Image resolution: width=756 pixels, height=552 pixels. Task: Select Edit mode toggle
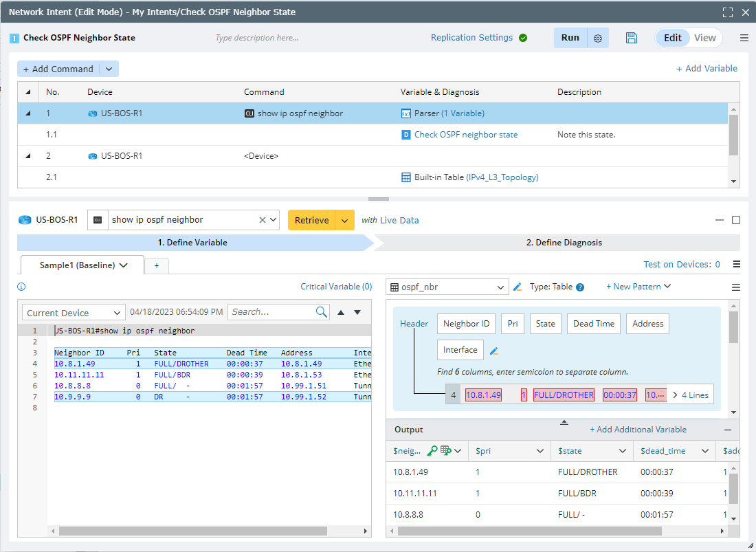point(672,38)
